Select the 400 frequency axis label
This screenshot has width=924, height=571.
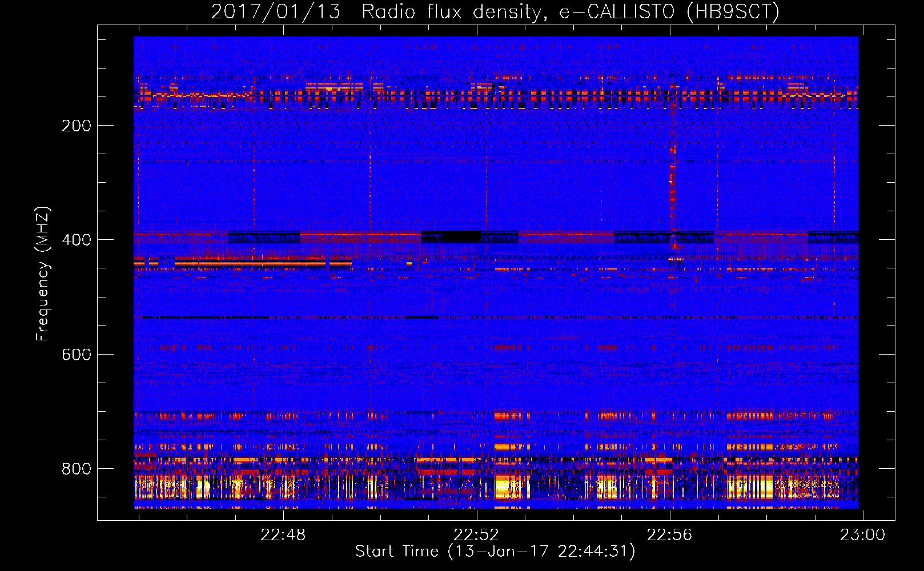pyautogui.click(x=77, y=240)
